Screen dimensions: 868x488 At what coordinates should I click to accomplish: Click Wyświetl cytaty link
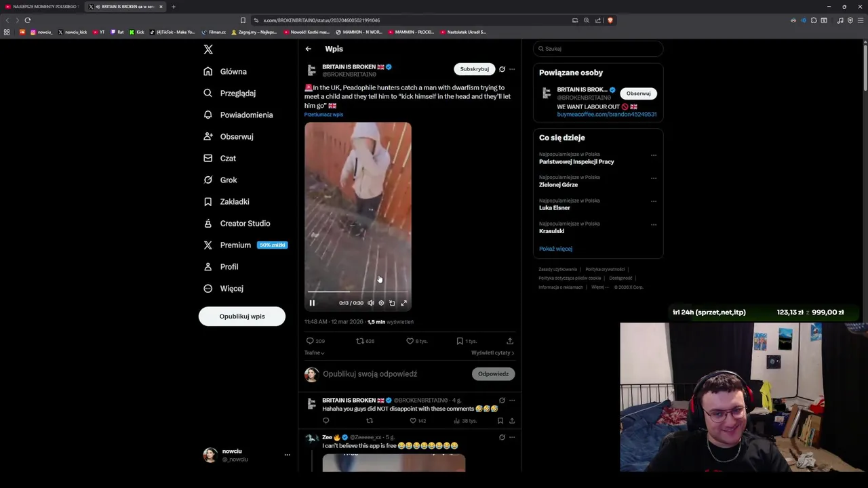[493, 353]
